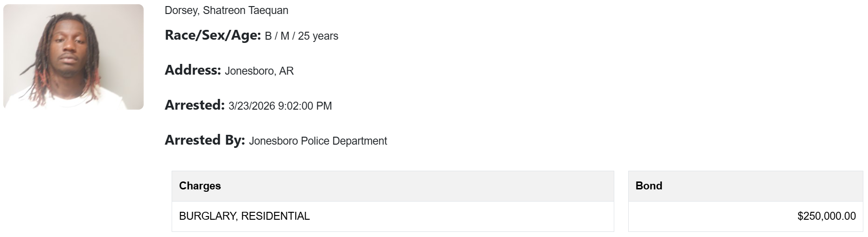The width and height of the screenshot is (868, 237).
Task: Select the last name "Dorsey"
Action: coord(181,10)
